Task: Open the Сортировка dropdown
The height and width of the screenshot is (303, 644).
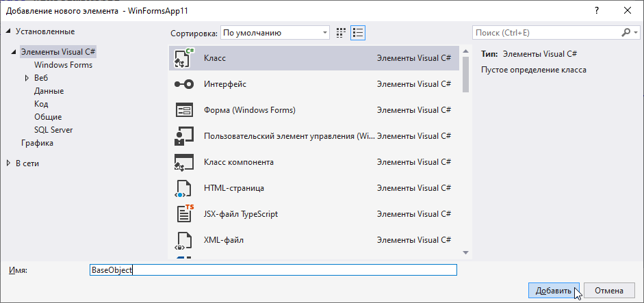Action: pos(275,33)
